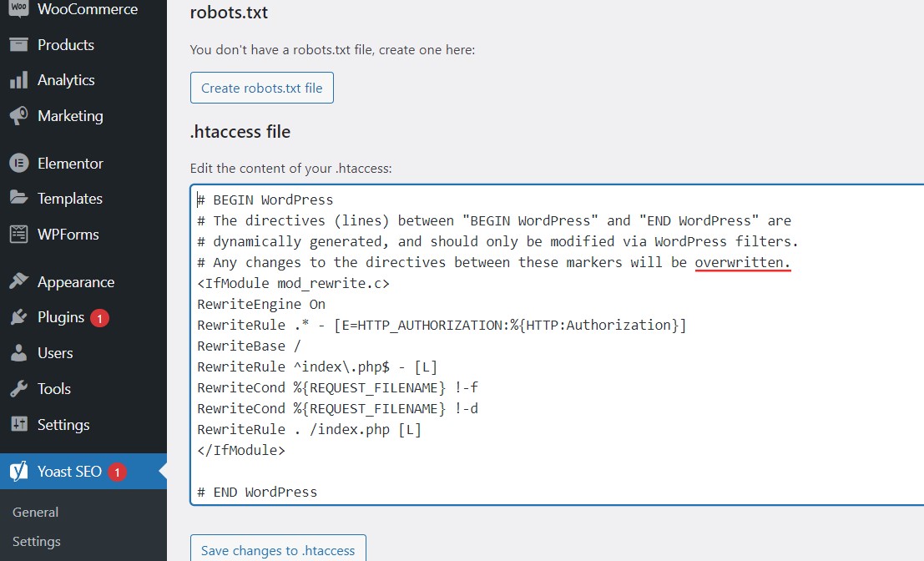
Task: Click the Yoast SEO notification badge
Action: [x=117, y=472]
